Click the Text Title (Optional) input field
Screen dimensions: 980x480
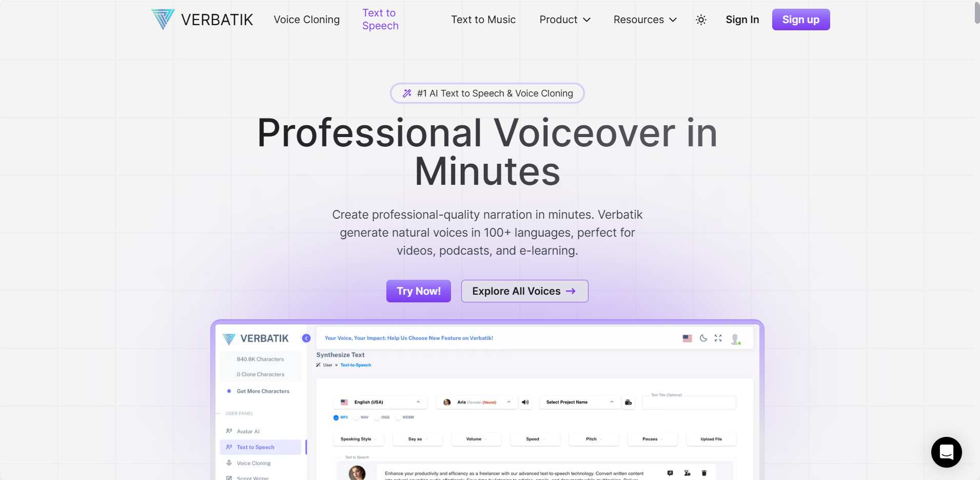[x=689, y=402]
